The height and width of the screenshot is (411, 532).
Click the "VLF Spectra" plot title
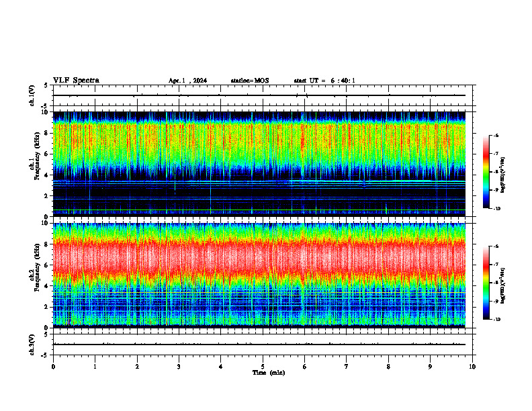point(77,81)
